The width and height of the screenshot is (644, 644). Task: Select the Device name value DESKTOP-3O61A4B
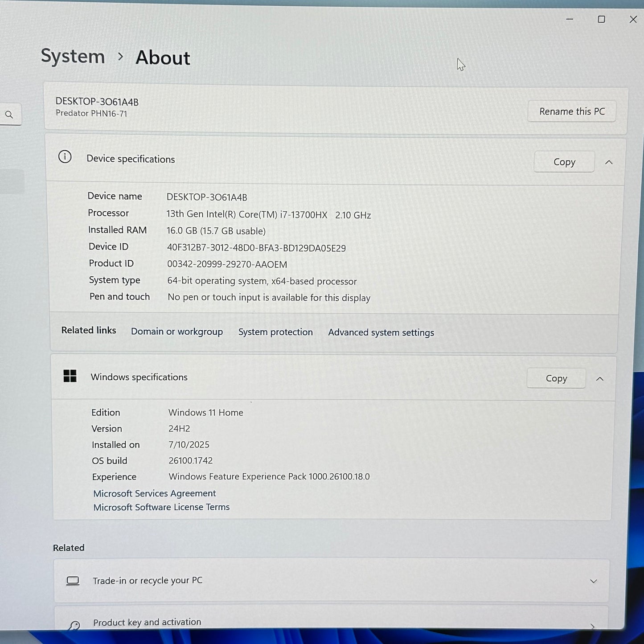pyautogui.click(x=207, y=197)
